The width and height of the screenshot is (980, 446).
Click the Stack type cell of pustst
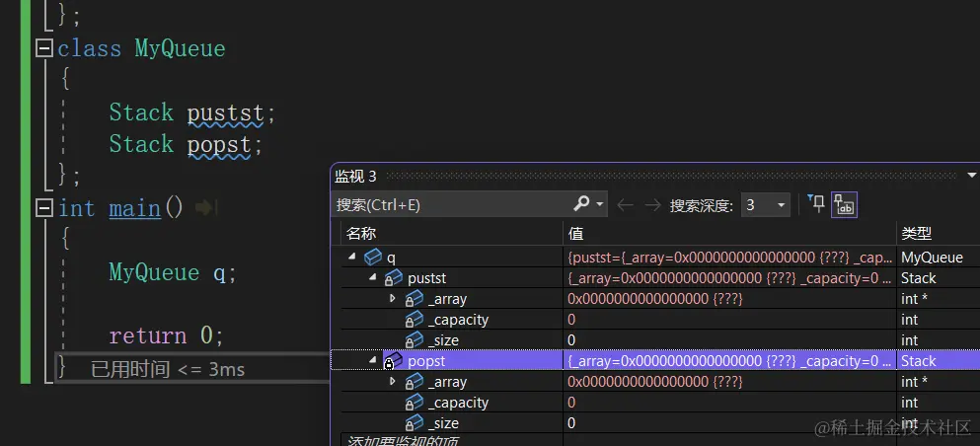[918, 278]
